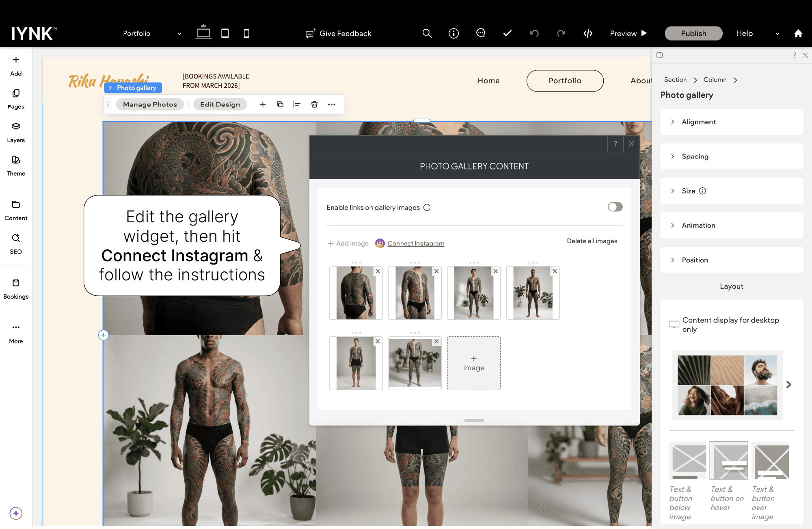
Task: Click the Connect Instagram link
Action: pos(415,243)
